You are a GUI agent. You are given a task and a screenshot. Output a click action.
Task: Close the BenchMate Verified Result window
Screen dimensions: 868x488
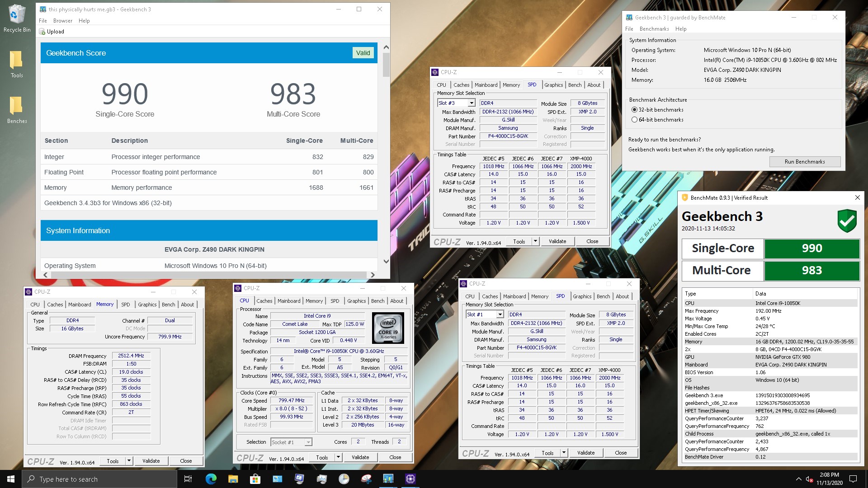pyautogui.click(x=857, y=197)
